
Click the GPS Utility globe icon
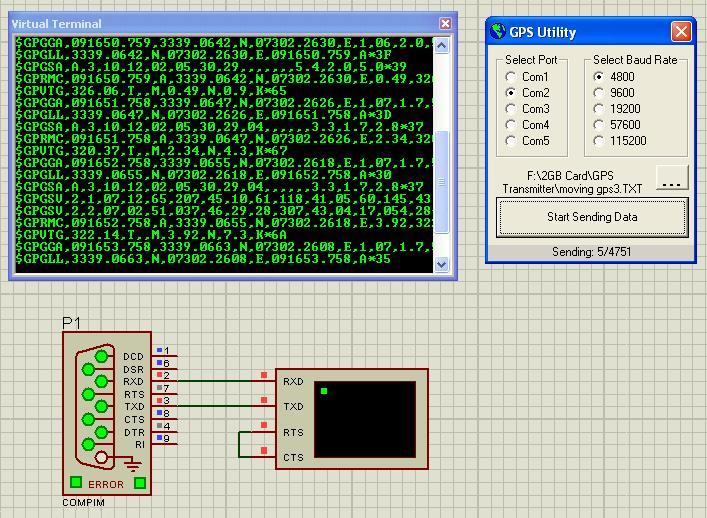498,32
